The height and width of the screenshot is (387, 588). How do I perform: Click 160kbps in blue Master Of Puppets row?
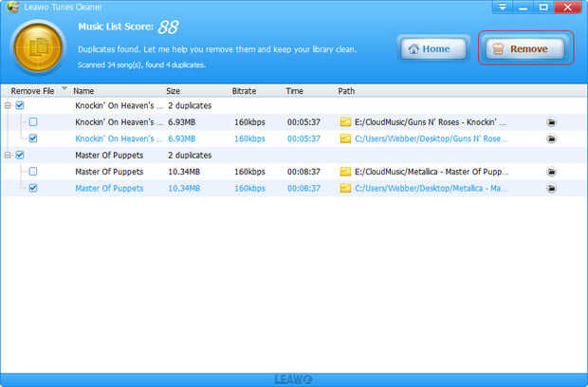(249, 188)
